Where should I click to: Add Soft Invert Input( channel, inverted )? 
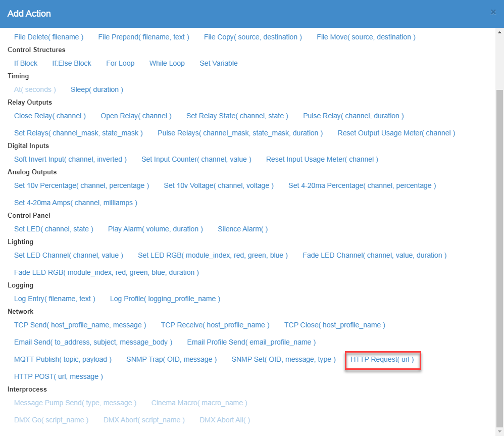coord(70,160)
